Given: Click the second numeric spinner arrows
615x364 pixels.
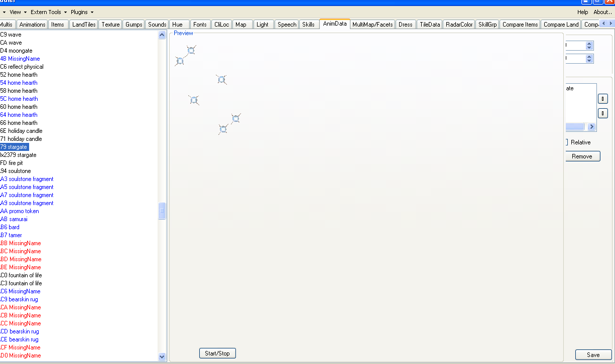Looking at the screenshot, I should pos(589,59).
